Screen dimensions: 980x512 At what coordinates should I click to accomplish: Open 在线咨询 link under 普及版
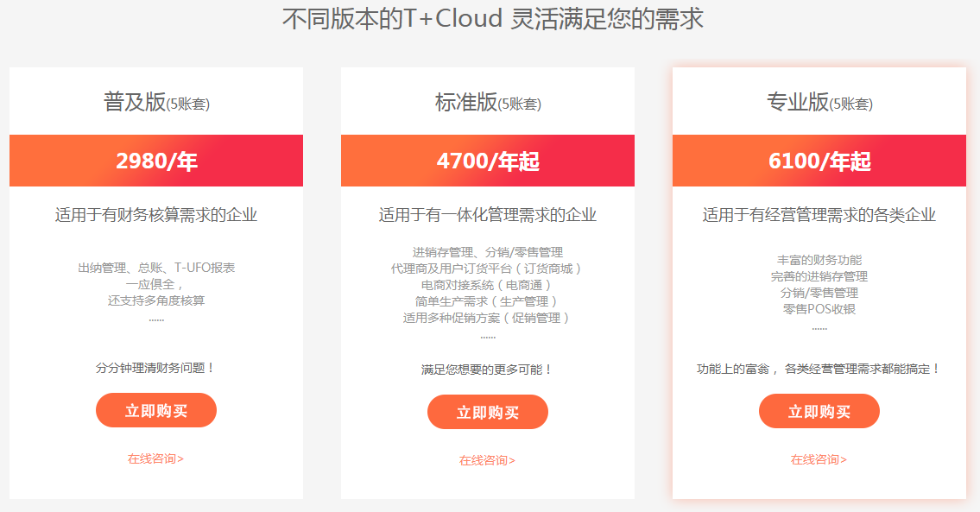coord(155,458)
